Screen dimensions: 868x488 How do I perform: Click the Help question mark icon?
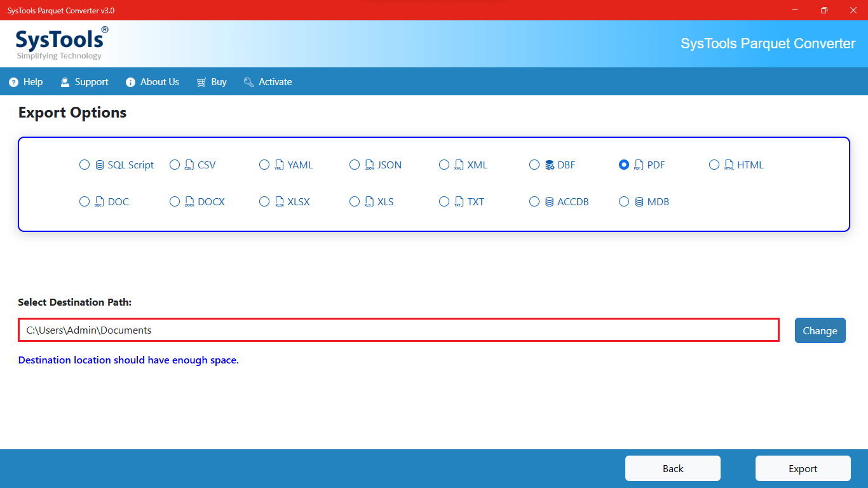pos(14,82)
